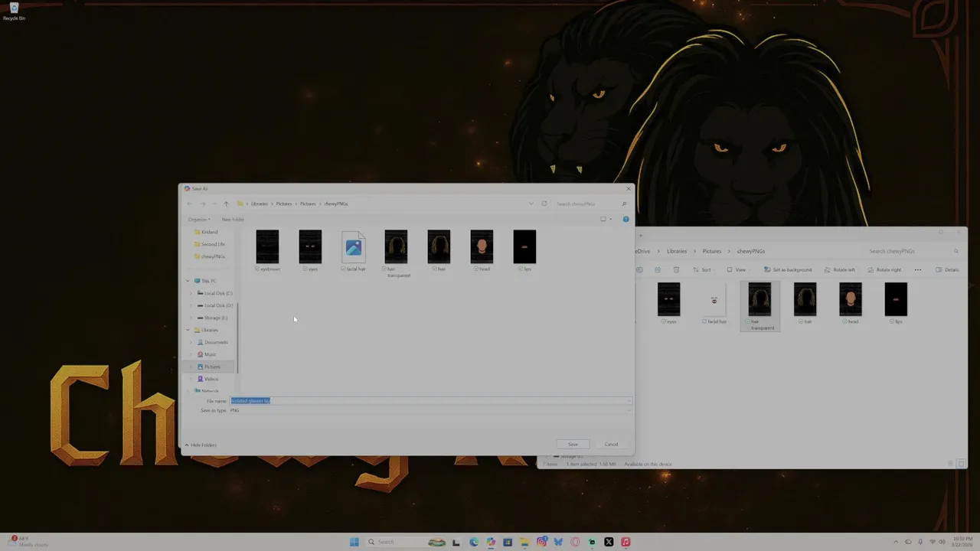The image size is (980, 551).
Task: Select Second Life folder in navigation pane
Action: click(210, 244)
